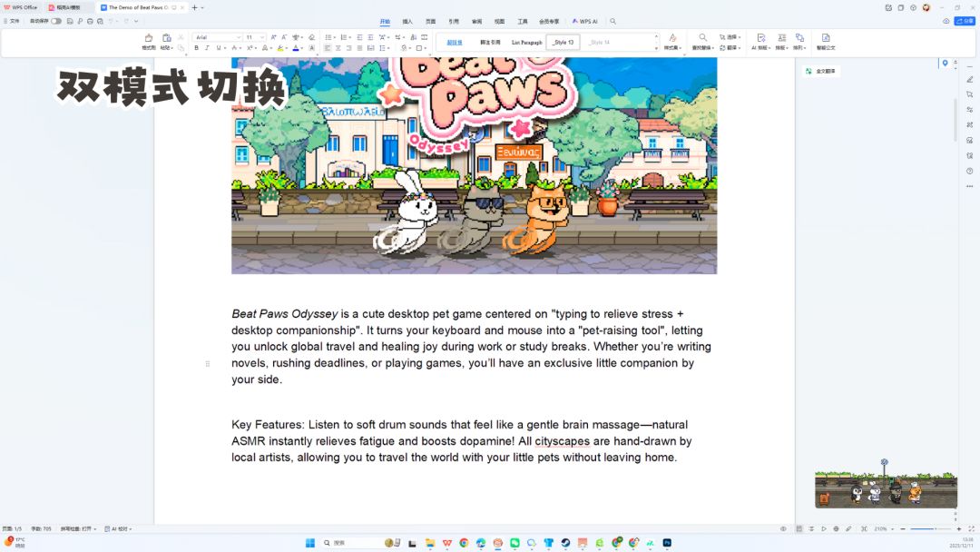Click the save icon in quick access toolbar
Image resolution: width=980 pixels, height=552 pixels.
(70, 21)
